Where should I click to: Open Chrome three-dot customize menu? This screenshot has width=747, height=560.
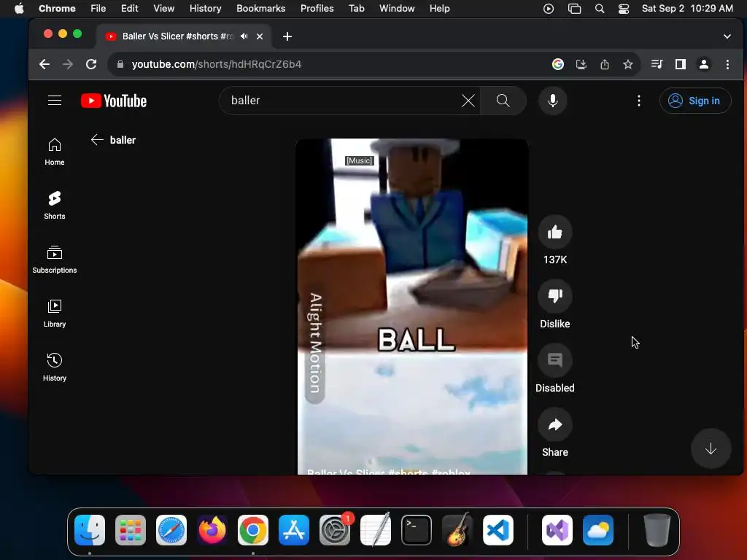(x=727, y=64)
